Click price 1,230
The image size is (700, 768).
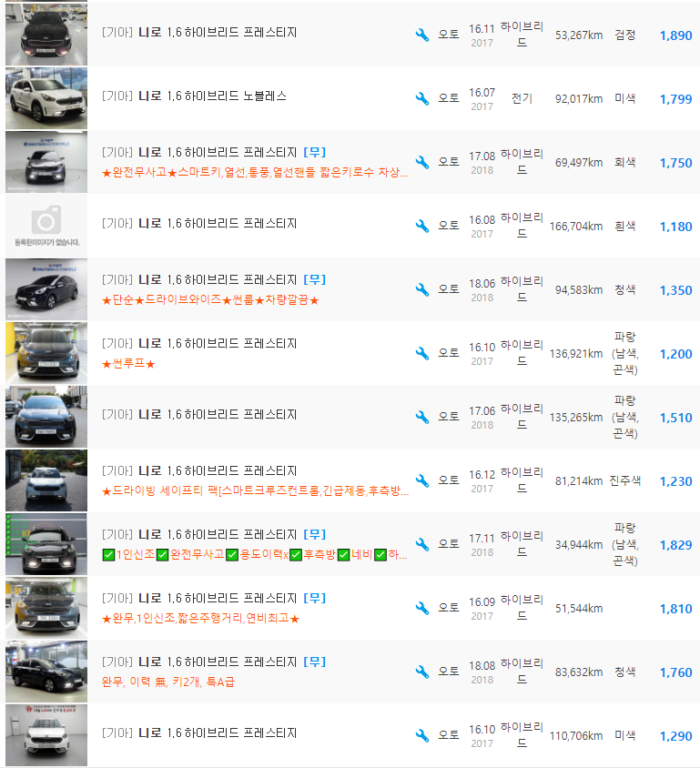(675, 481)
